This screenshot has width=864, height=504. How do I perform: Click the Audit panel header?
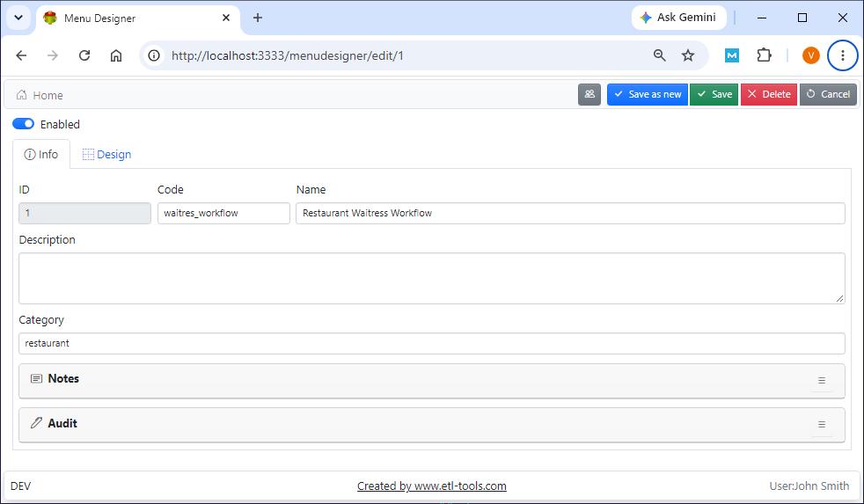pyautogui.click(x=431, y=425)
